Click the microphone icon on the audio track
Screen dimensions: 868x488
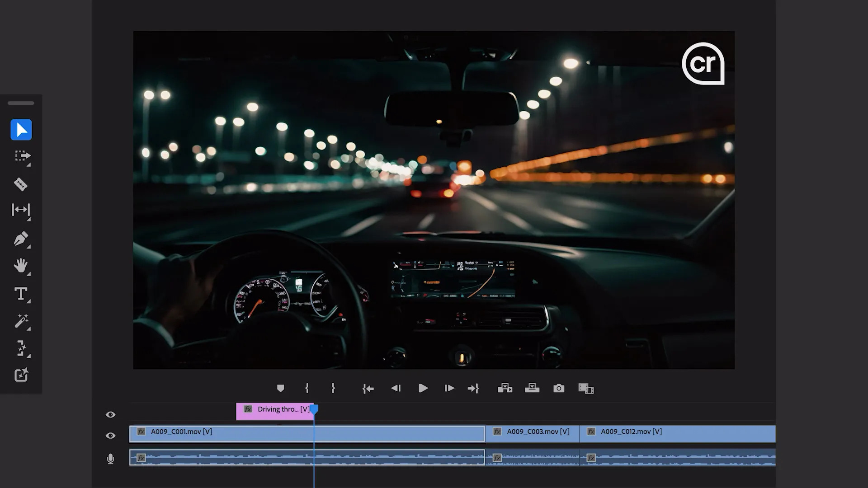110,458
